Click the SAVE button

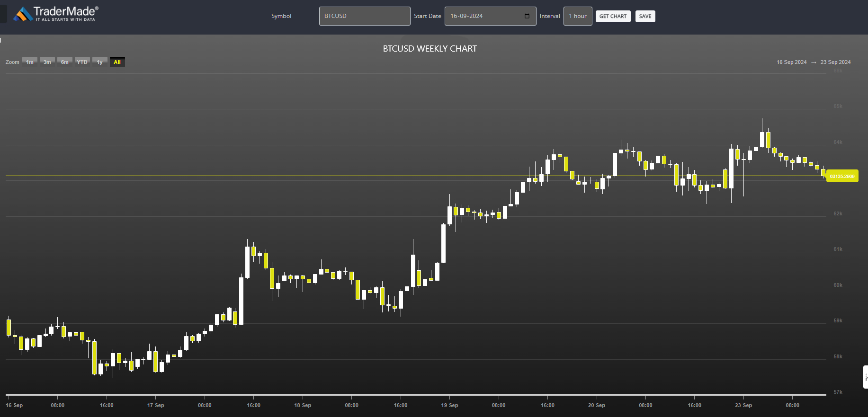(645, 16)
